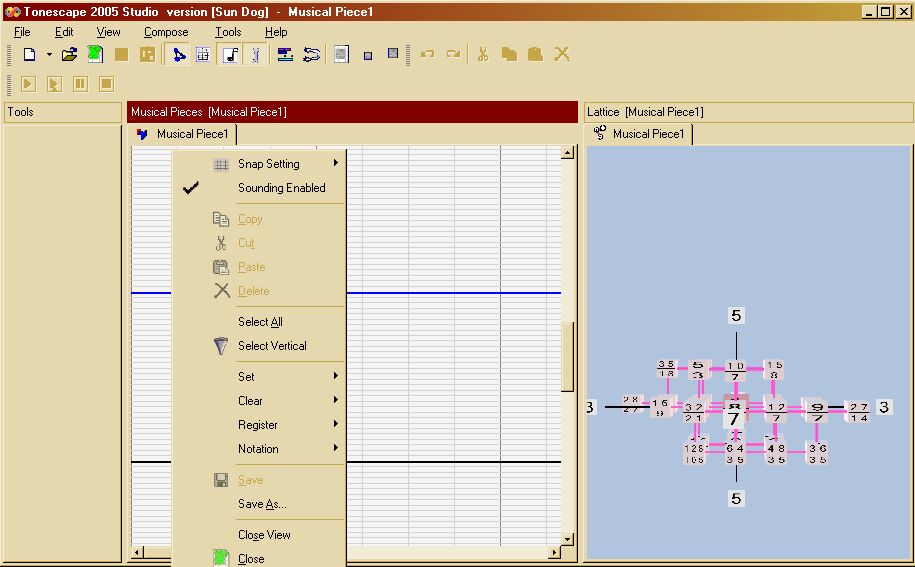The image size is (915, 567).
Task: Toggle the snap grid toolbar button
Action: click(202, 55)
